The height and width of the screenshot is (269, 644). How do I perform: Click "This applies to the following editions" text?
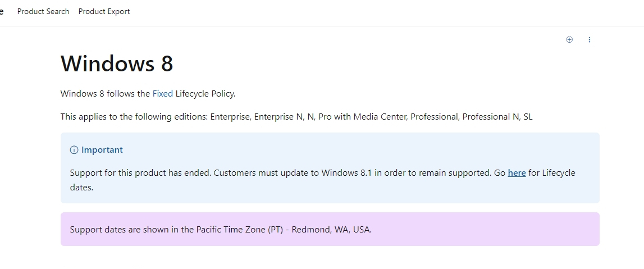pyautogui.click(x=134, y=117)
